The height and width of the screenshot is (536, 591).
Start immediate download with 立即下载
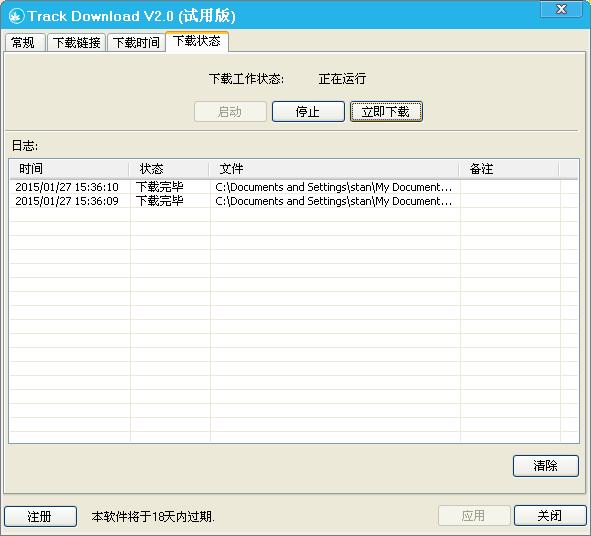[x=386, y=112]
